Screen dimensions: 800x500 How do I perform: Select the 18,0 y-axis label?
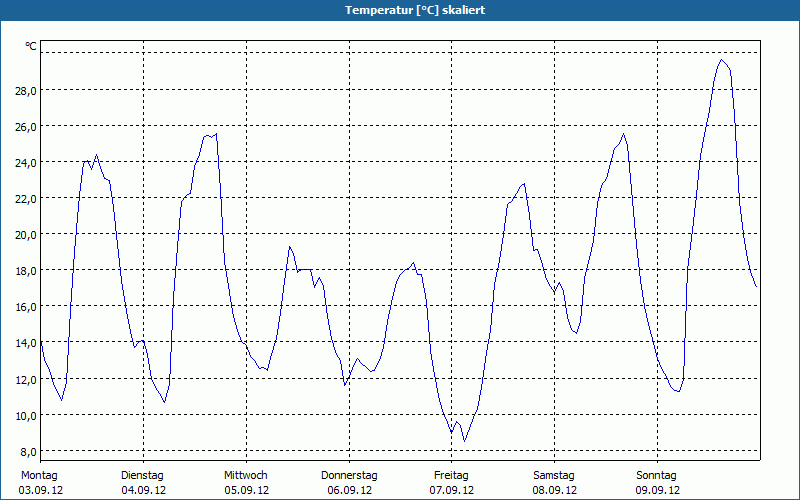pyautogui.click(x=26, y=271)
